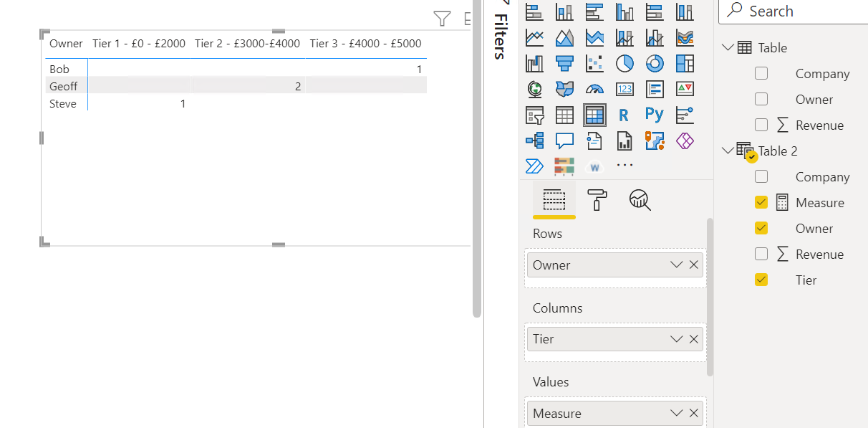Check Revenue under Table 2
This screenshot has width=868, height=428.
click(761, 254)
